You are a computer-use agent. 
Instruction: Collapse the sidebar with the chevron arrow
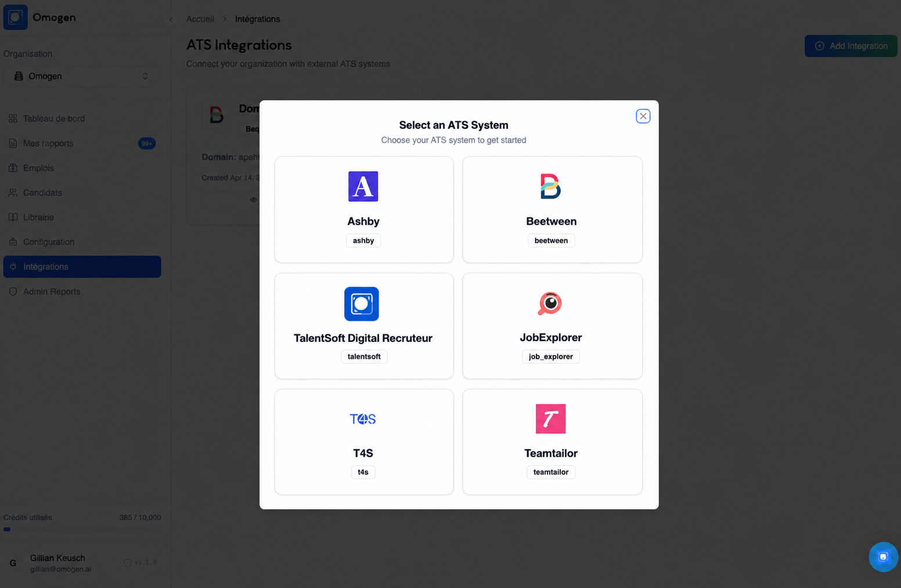coord(171,19)
